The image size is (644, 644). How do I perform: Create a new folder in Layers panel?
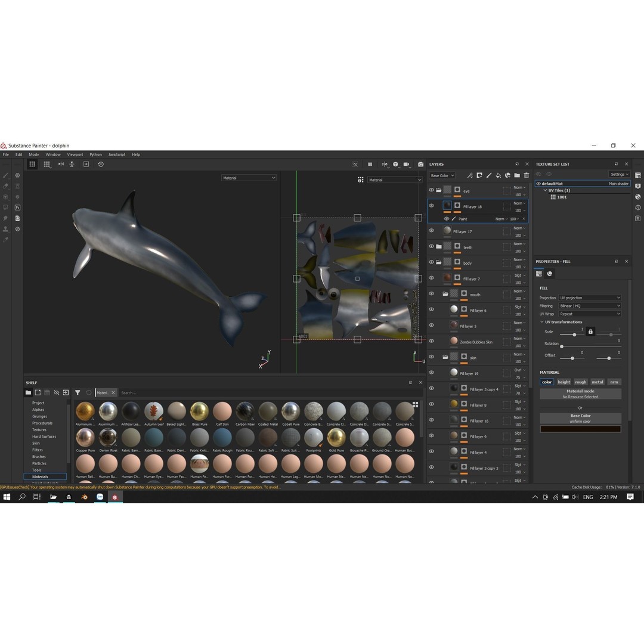pyautogui.click(x=517, y=175)
